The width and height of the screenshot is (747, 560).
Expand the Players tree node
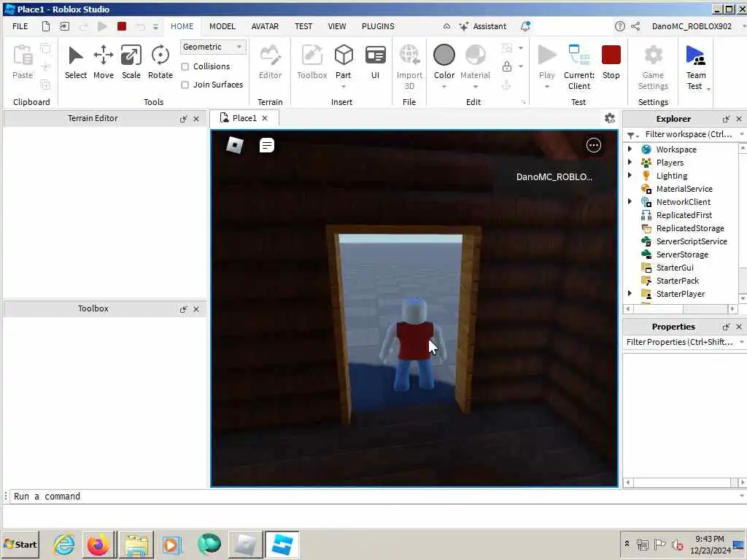coord(630,162)
